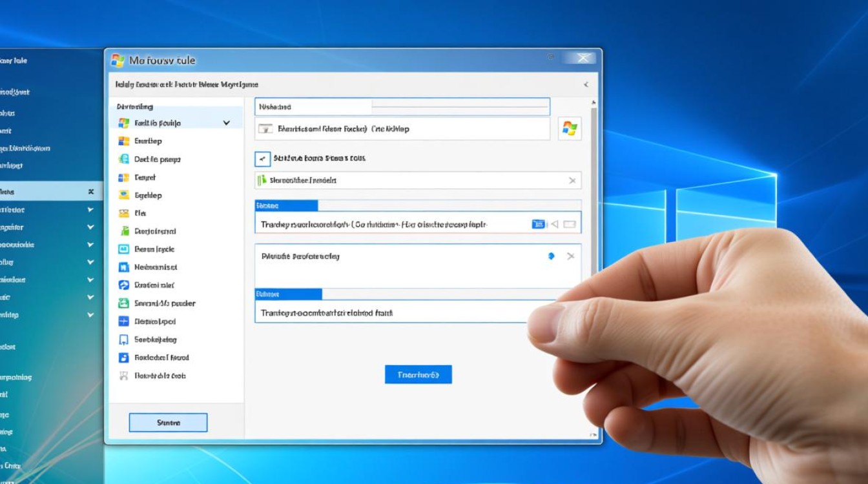Click the left-pointing triangle icon in the first tabbed row

pos(553,224)
